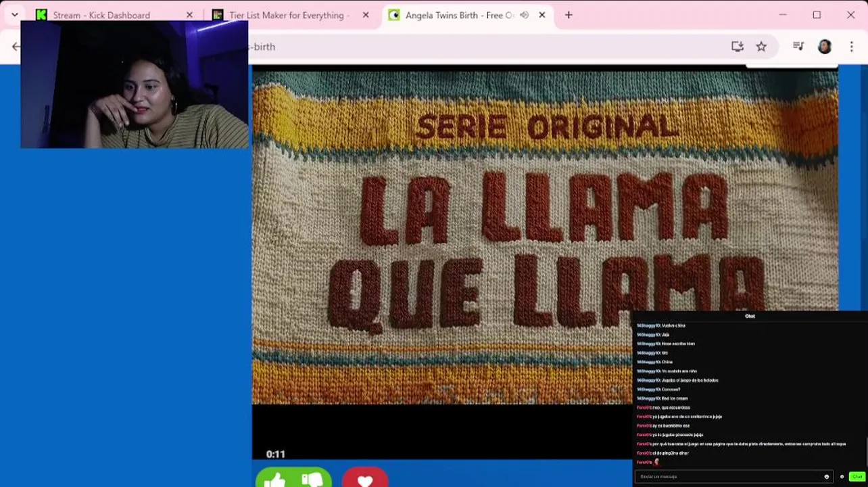Dislike the game with thumbs down

pos(312,480)
